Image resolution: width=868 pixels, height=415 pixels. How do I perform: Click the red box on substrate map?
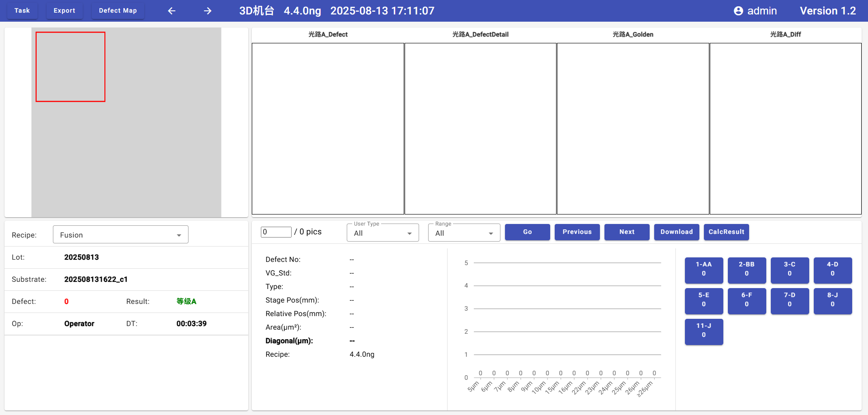(71, 67)
